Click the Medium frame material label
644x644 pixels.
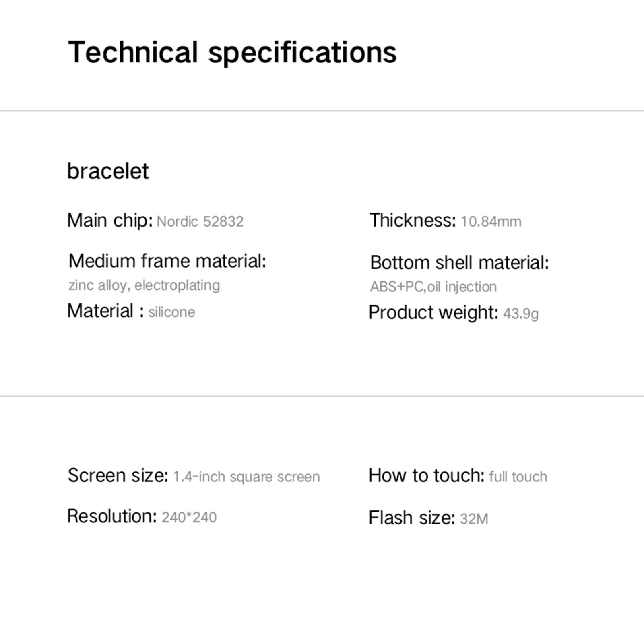(x=167, y=261)
